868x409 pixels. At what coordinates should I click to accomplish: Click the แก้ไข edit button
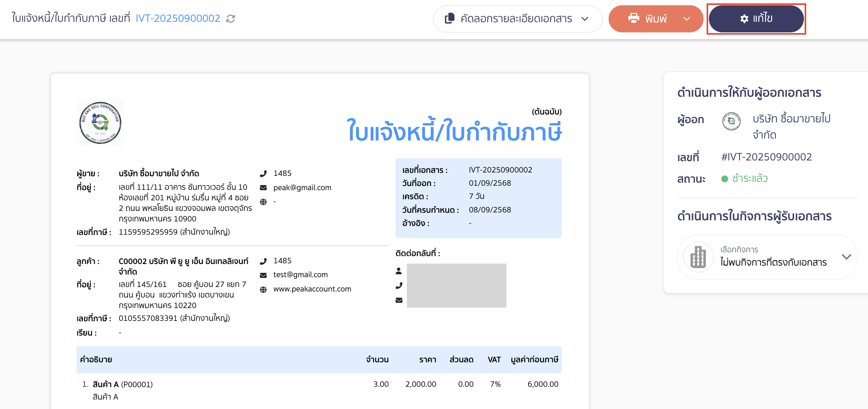756,18
